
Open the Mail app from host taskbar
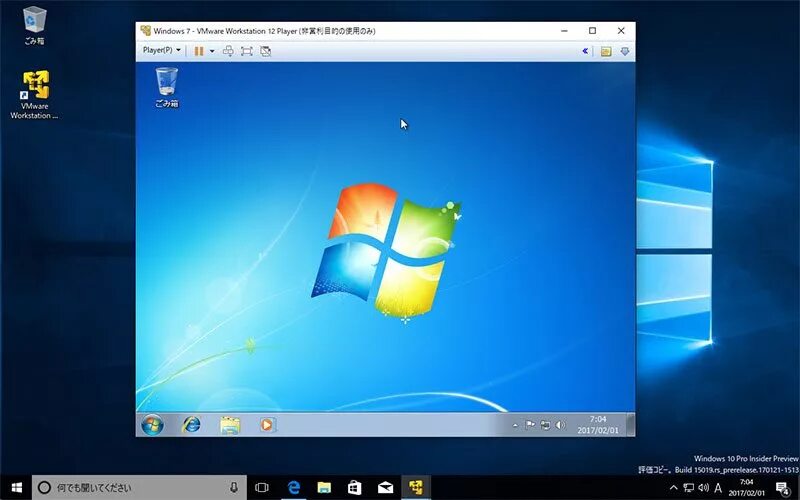point(385,488)
